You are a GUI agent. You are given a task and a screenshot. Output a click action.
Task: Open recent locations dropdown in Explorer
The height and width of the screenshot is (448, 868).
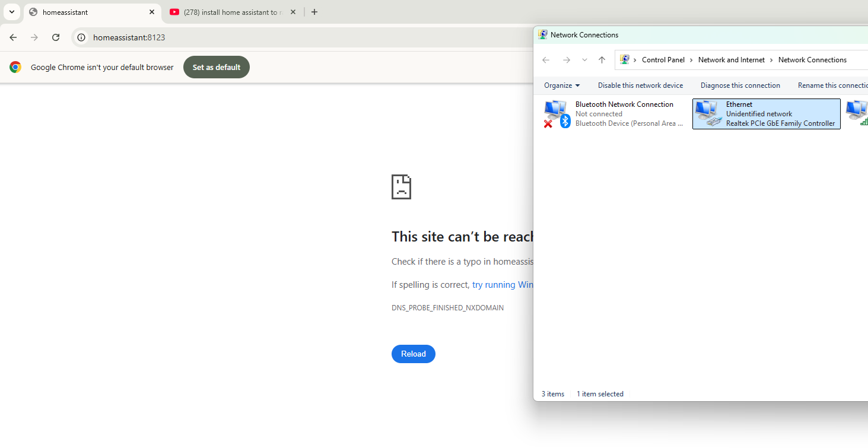(x=584, y=60)
